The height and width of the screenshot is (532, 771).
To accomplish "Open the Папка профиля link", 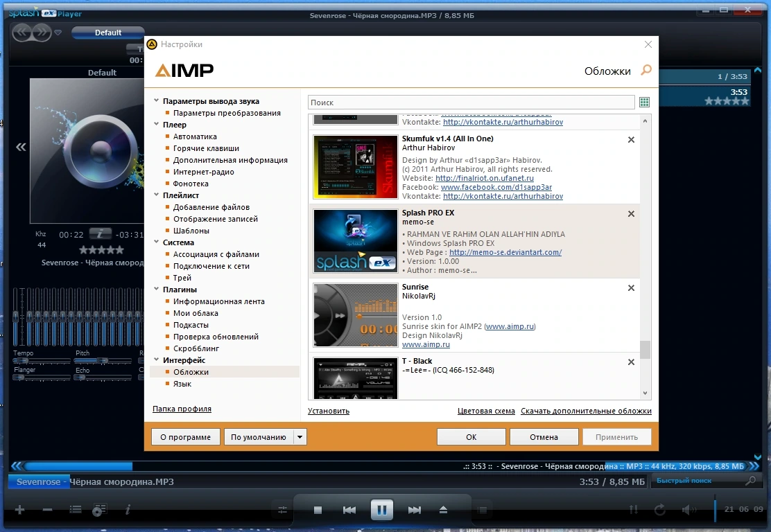I will [x=182, y=409].
